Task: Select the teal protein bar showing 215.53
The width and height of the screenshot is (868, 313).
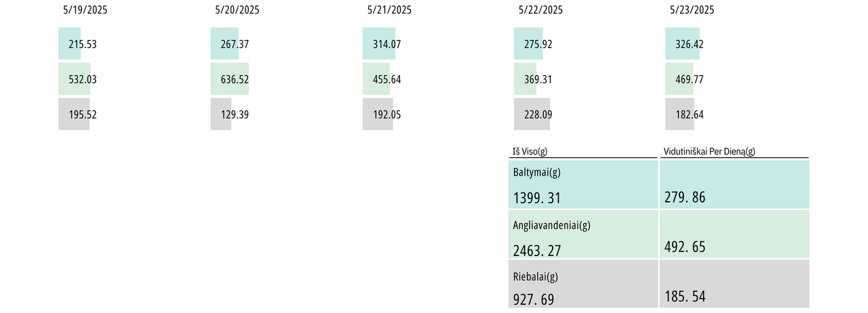Action: coord(70,43)
